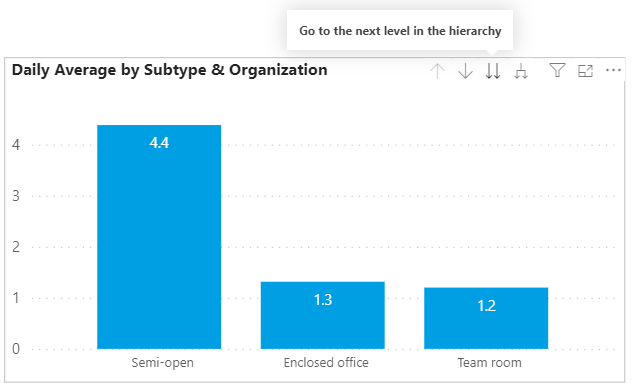
Task: Click y-axis value 0
Action: point(16,349)
